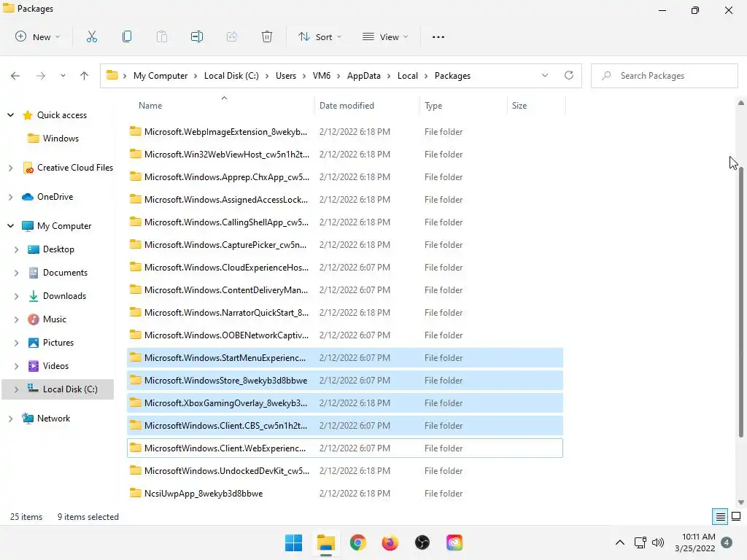Image resolution: width=747 pixels, height=560 pixels.
Task: Open Firefox from the taskbar
Action: [390, 542]
